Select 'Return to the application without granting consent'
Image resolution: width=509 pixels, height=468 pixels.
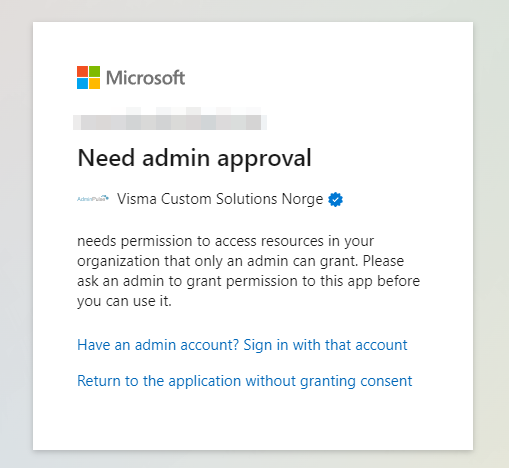245,381
